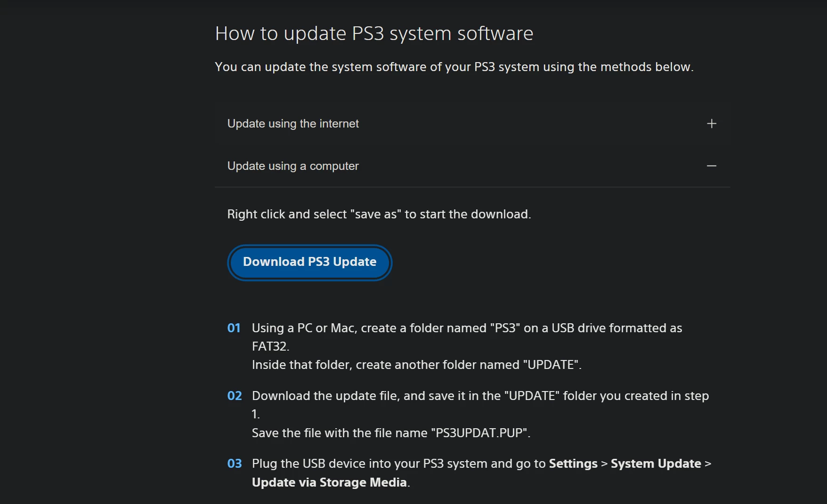Click the bold "Settings" text in step 03
This screenshot has height=504, width=827.
[x=573, y=464]
